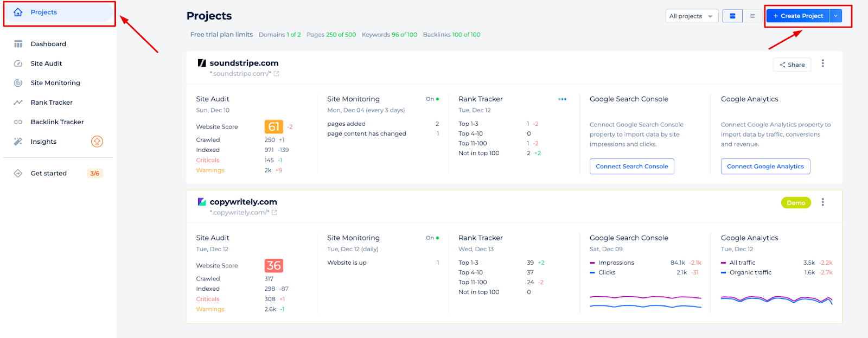This screenshot has width=868, height=338.
Task: Click the Site Monitoring radar icon in sidebar
Action: point(18,83)
